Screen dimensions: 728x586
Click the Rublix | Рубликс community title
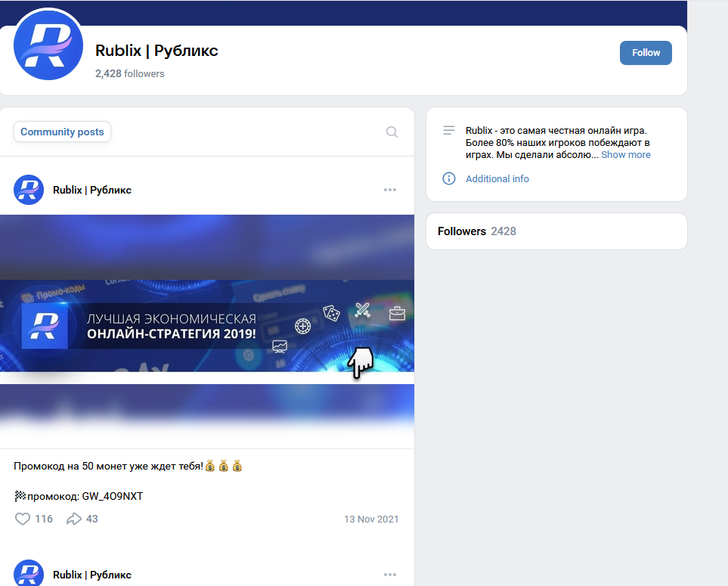tap(156, 51)
